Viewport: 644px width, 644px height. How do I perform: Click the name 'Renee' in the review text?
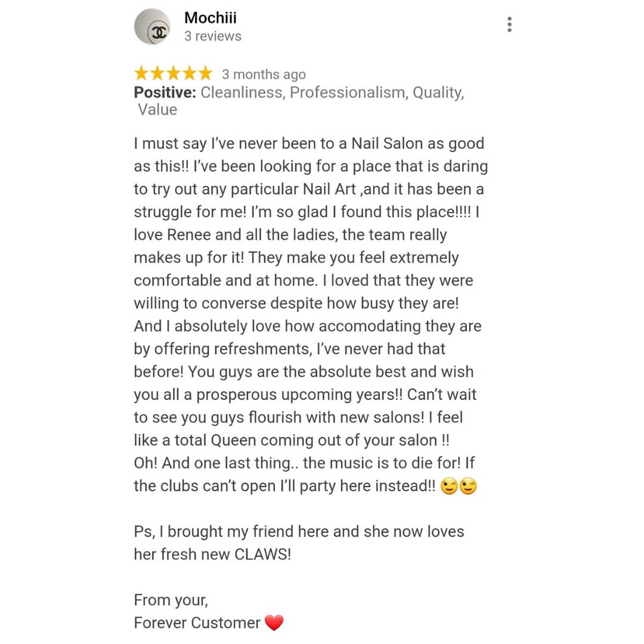pyautogui.click(x=189, y=235)
